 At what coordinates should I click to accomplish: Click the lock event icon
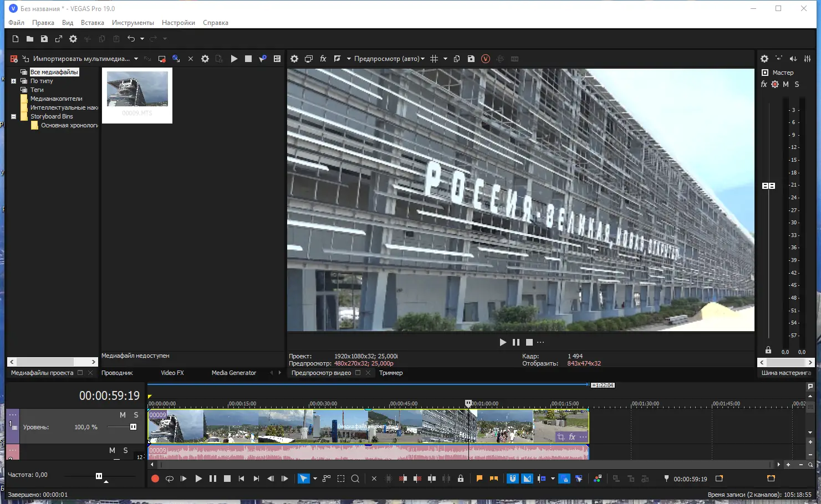[460, 479]
